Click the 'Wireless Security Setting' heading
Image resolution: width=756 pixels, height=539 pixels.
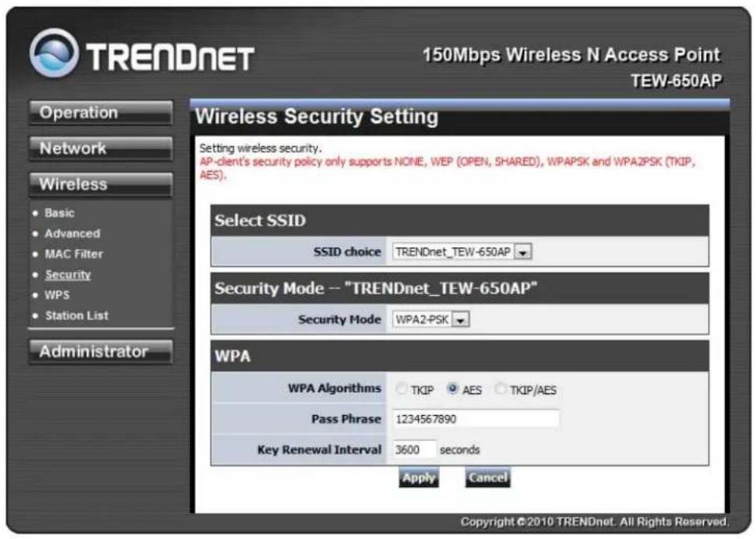pyautogui.click(x=317, y=117)
